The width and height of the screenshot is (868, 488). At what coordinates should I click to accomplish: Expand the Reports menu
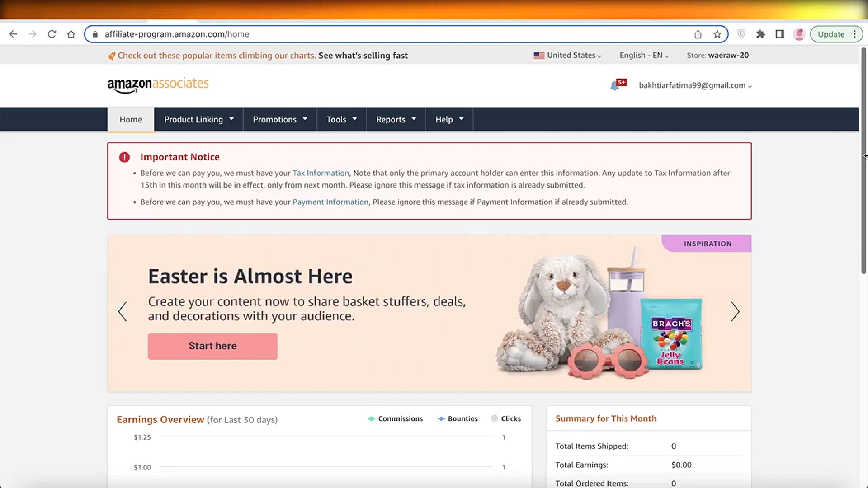[396, 119]
